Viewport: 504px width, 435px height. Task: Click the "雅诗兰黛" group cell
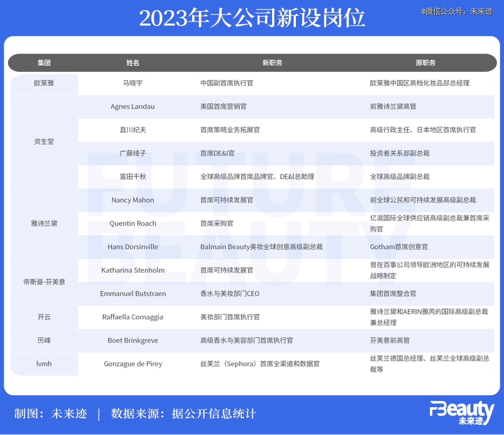point(44,223)
